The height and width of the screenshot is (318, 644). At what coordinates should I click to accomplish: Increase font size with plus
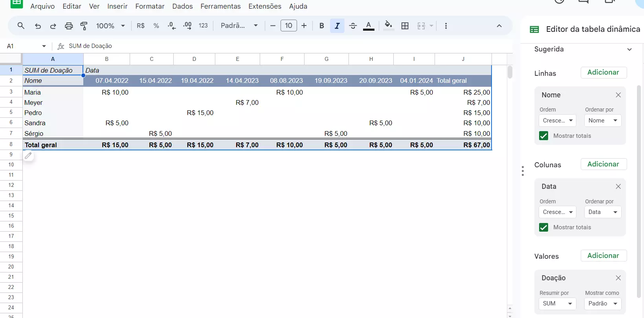(x=304, y=26)
